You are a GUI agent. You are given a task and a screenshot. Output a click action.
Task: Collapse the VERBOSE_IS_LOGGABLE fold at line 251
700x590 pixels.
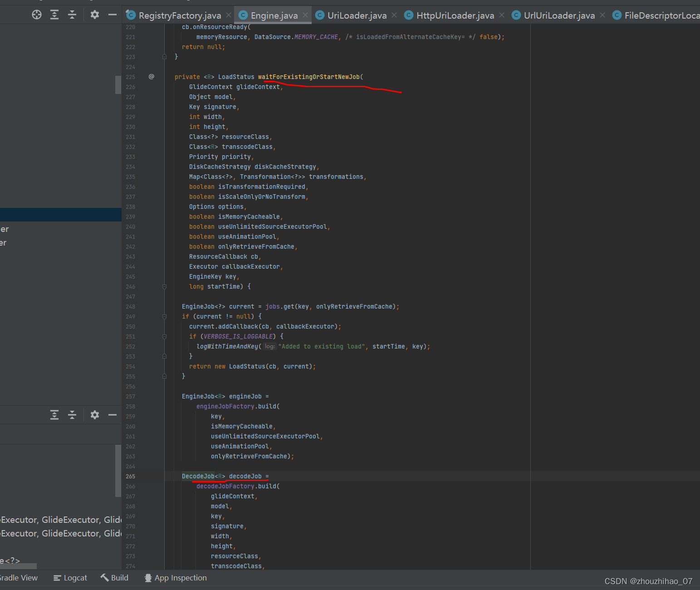pos(164,336)
